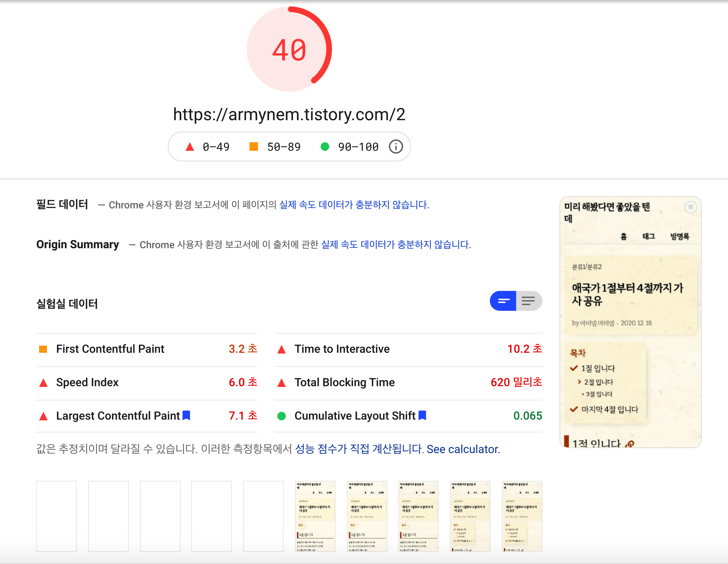Open Origin Summary insufficient data link
Viewport: 728px width, 564px height.
(x=395, y=245)
